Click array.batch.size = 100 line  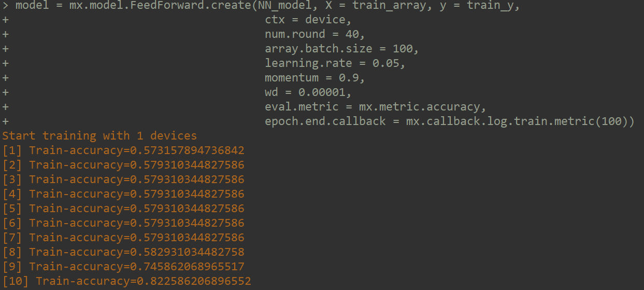341,49
